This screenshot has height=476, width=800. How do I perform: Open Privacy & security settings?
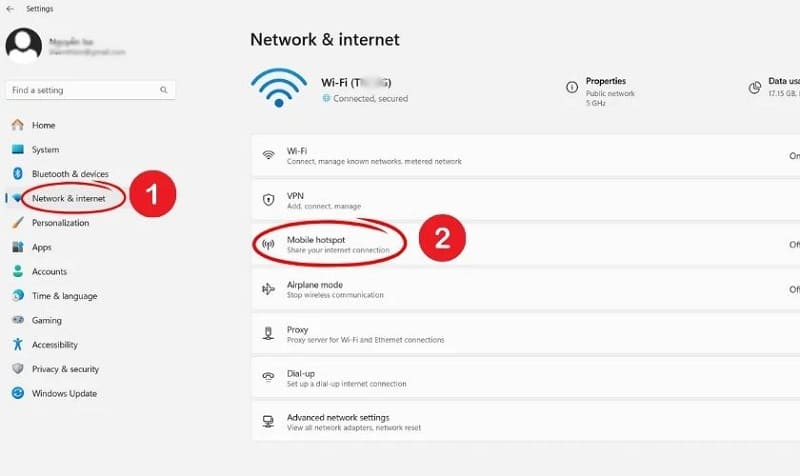pos(65,369)
